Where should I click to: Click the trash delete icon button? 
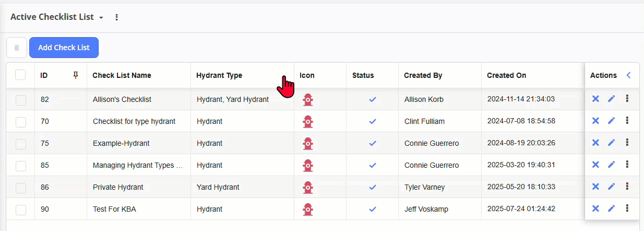(17, 48)
